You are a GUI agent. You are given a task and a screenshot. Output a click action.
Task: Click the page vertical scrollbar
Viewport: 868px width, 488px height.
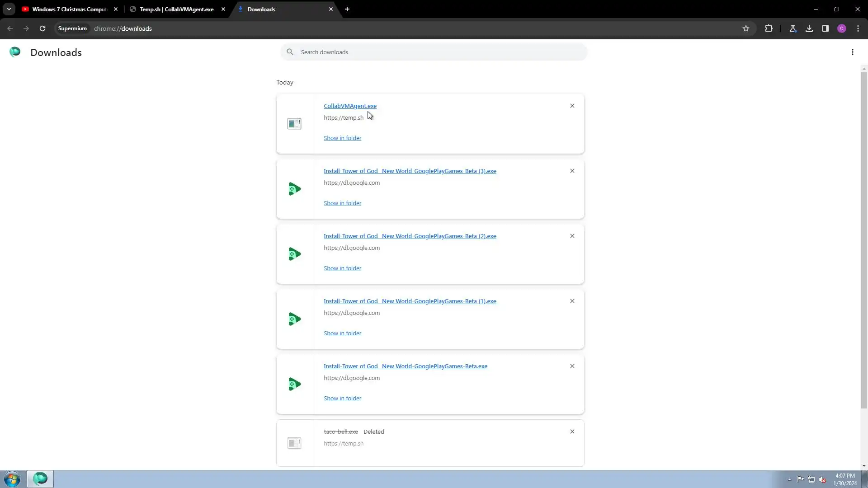[864, 239]
